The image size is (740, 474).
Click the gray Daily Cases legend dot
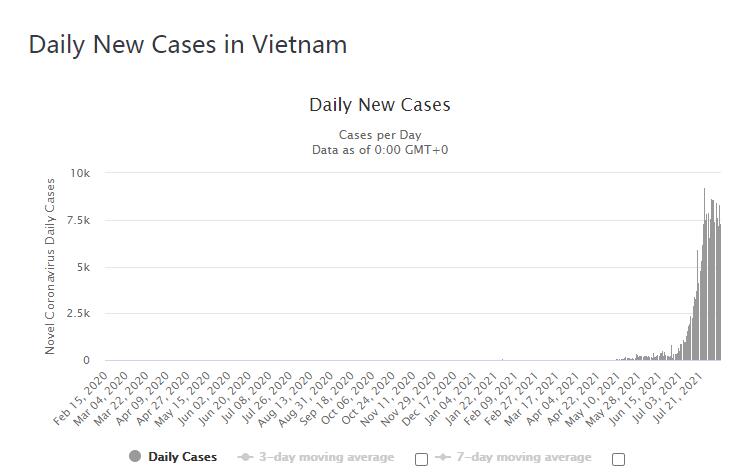pos(135,457)
